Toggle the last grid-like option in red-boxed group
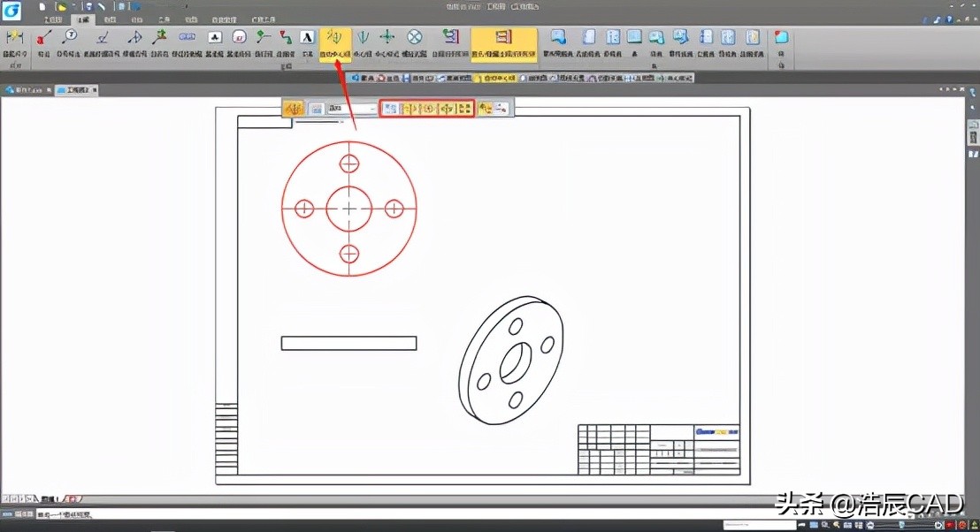The image size is (980, 532). 464,109
